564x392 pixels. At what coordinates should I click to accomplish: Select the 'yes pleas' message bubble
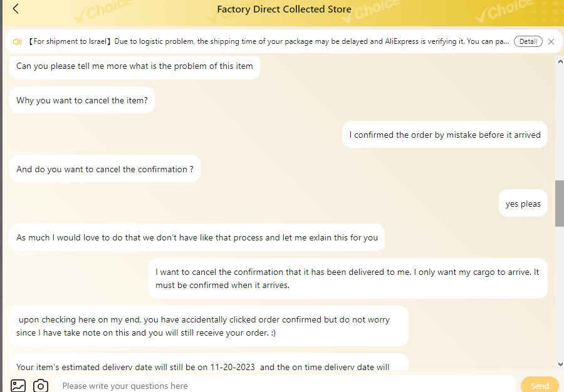point(523,204)
